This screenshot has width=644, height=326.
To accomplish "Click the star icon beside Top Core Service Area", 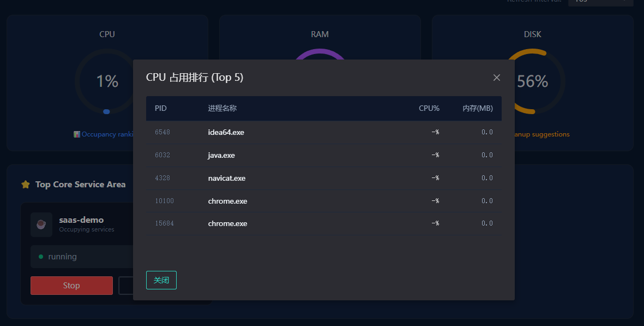I will [26, 185].
